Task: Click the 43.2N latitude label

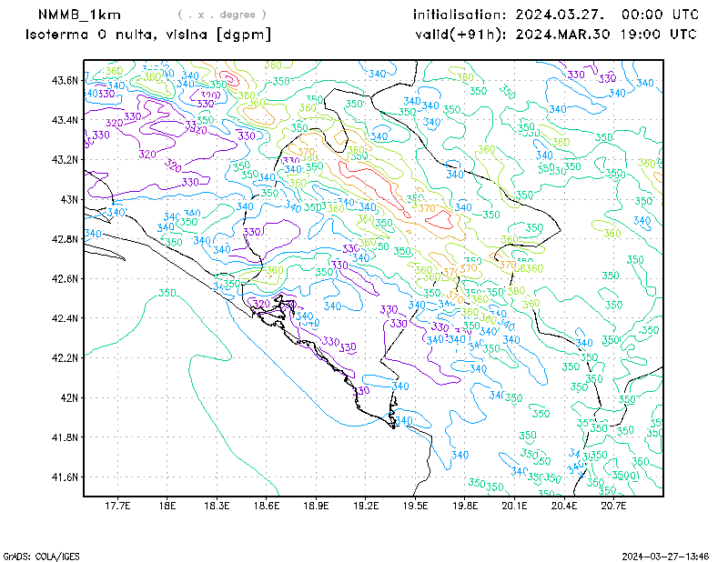Action: point(65,160)
